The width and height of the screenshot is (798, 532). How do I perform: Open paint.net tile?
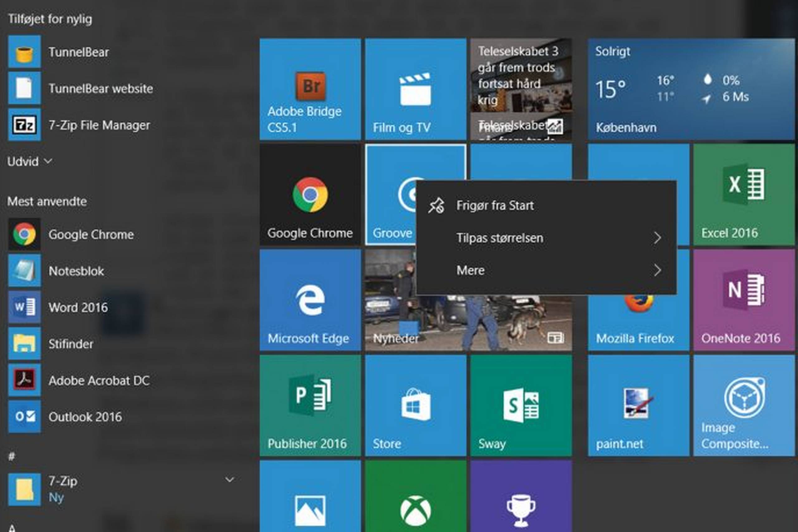(x=638, y=405)
